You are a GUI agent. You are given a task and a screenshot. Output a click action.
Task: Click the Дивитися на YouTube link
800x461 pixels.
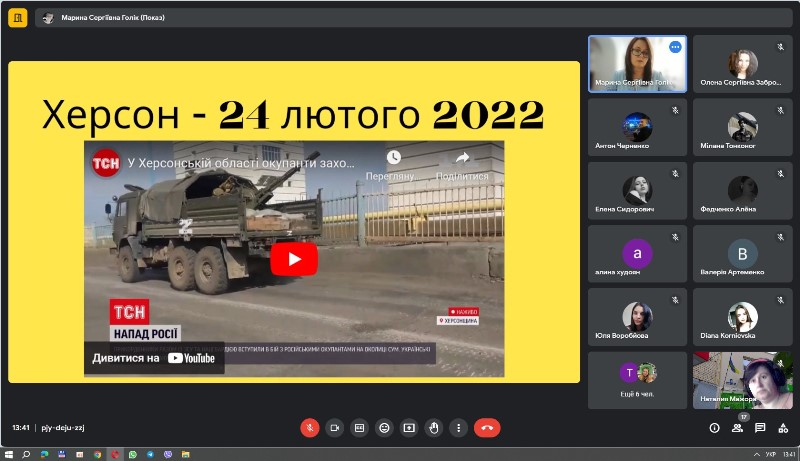(x=154, y=358)
